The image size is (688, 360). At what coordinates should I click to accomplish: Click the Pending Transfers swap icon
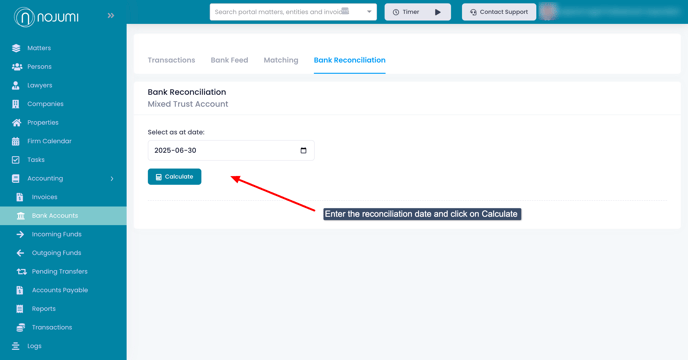(x=22, y=272)
